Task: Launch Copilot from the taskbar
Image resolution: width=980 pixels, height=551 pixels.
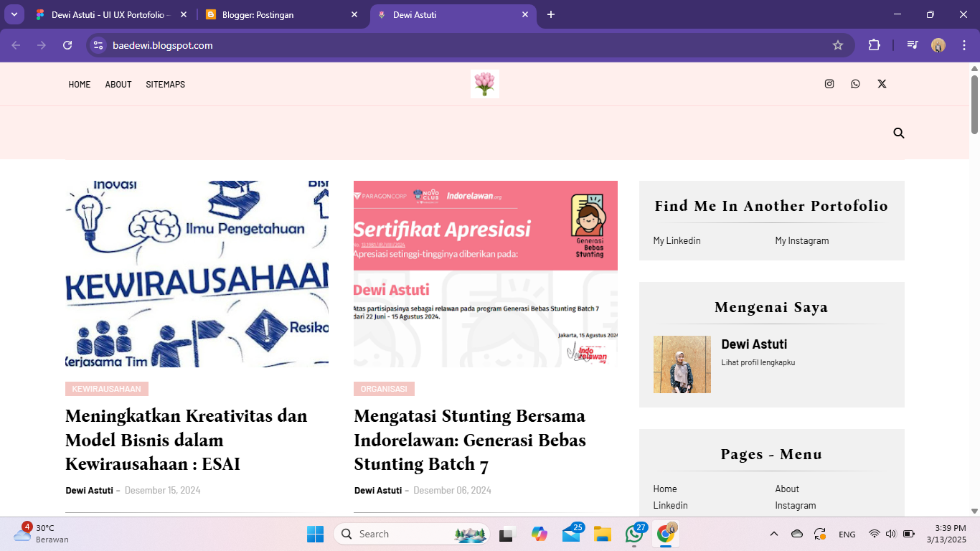Action: 540,534
